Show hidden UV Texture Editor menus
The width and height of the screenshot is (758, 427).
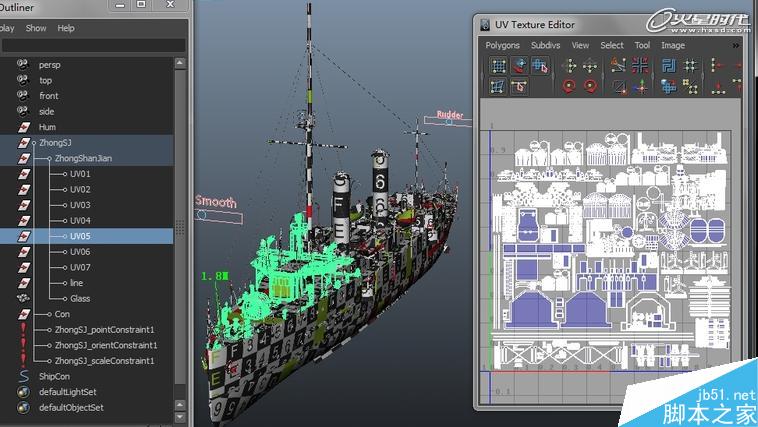point(736,45)
